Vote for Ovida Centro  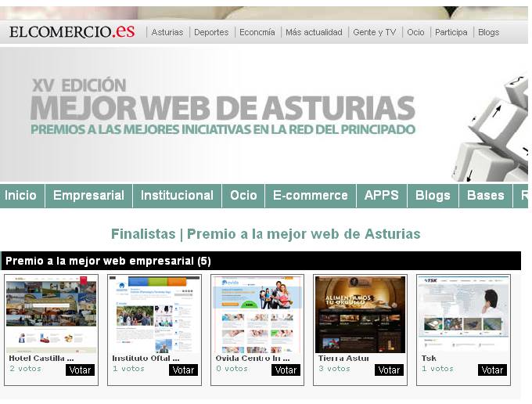point(286,370)
